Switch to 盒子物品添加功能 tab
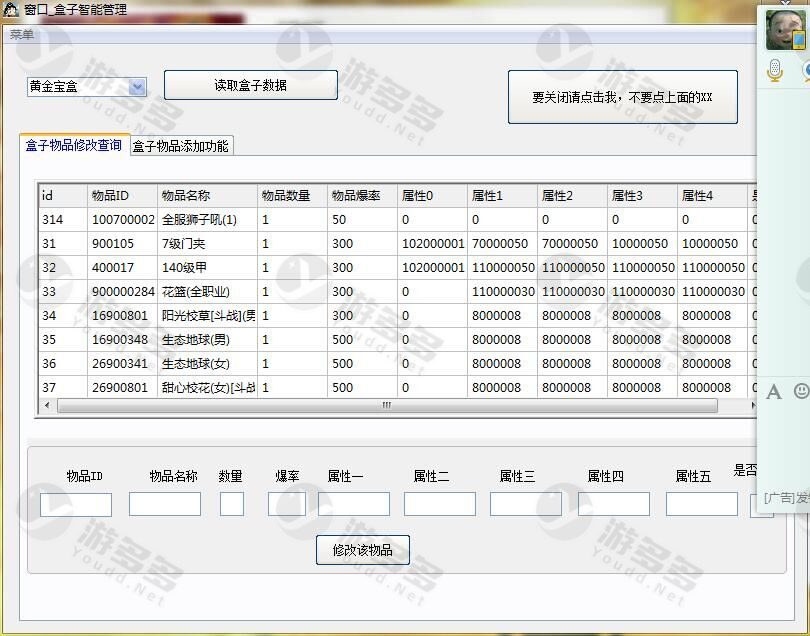Viewport: 810px width, 636px height. point(181,146)
